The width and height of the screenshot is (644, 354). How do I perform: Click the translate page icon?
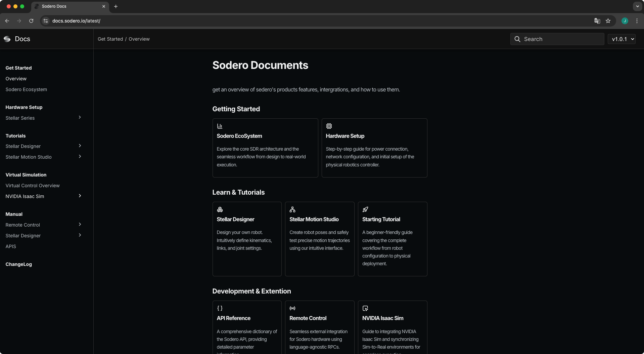tap(597, 21)
